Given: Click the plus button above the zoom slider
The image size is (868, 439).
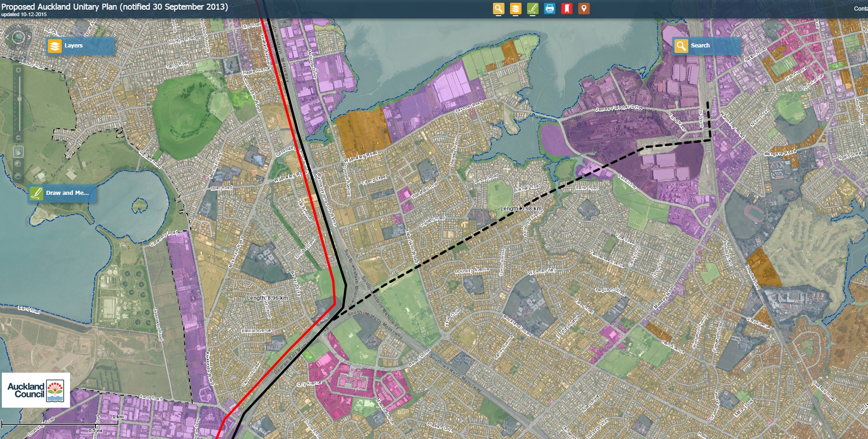Looking at the screenshot, I should [18, 70].
